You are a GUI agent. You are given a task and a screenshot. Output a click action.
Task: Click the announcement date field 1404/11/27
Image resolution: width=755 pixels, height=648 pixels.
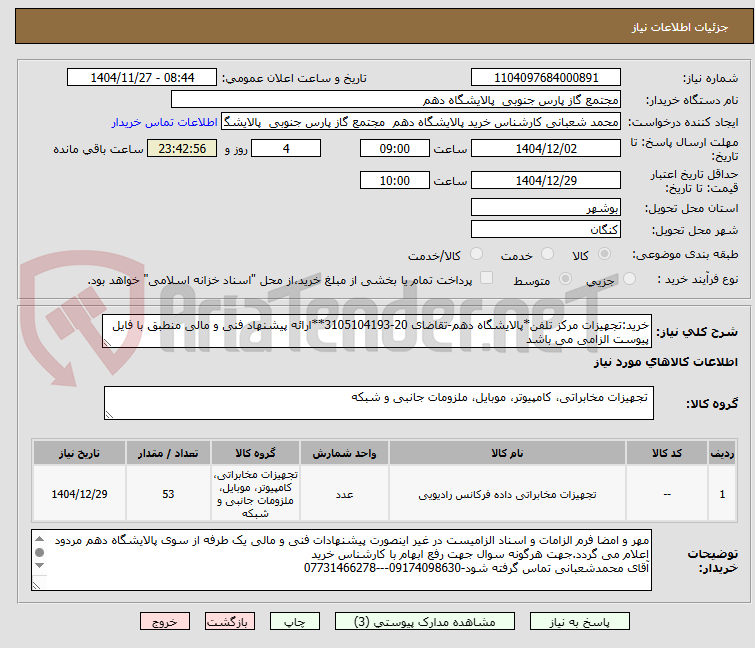point(142,78)
